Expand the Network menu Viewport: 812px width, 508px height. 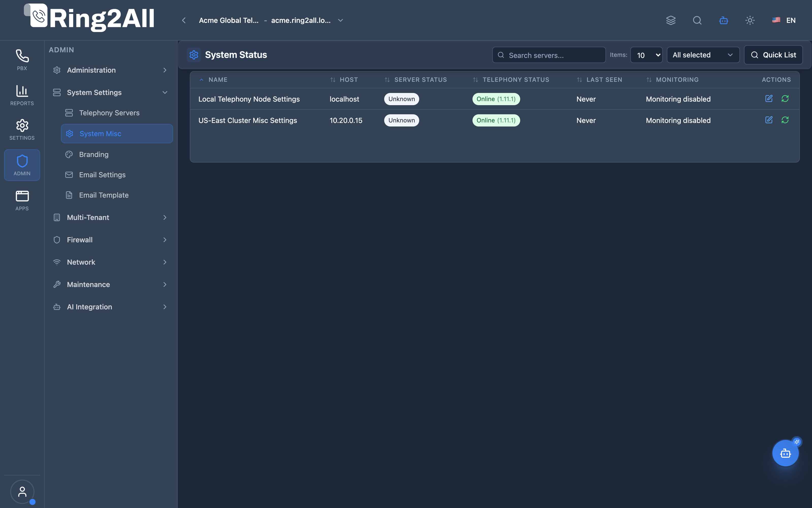tap(110, 262)
